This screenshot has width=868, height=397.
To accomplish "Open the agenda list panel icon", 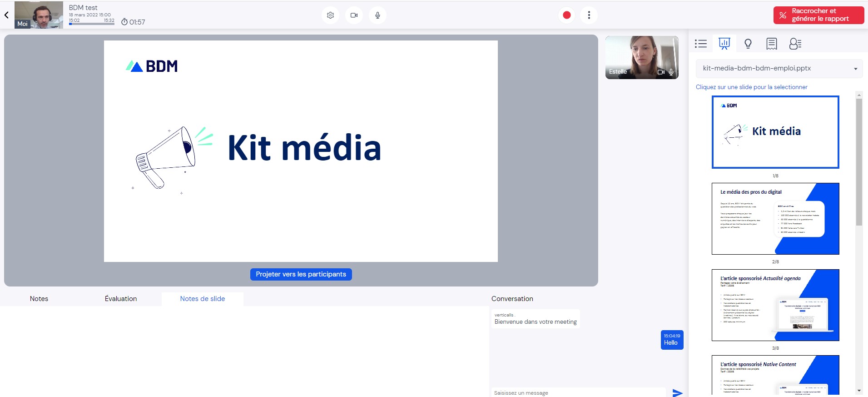I will [x=701, y=44].
